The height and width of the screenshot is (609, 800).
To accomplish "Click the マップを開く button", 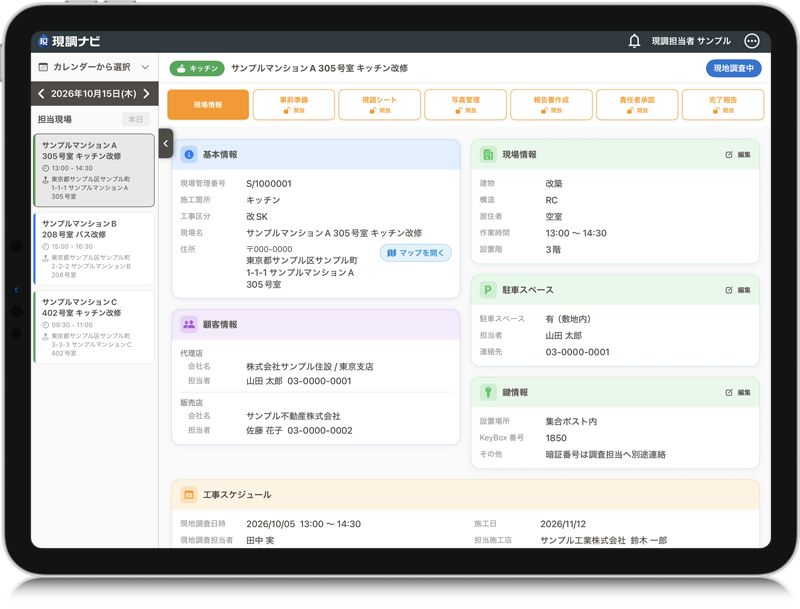I will point(416,253).
